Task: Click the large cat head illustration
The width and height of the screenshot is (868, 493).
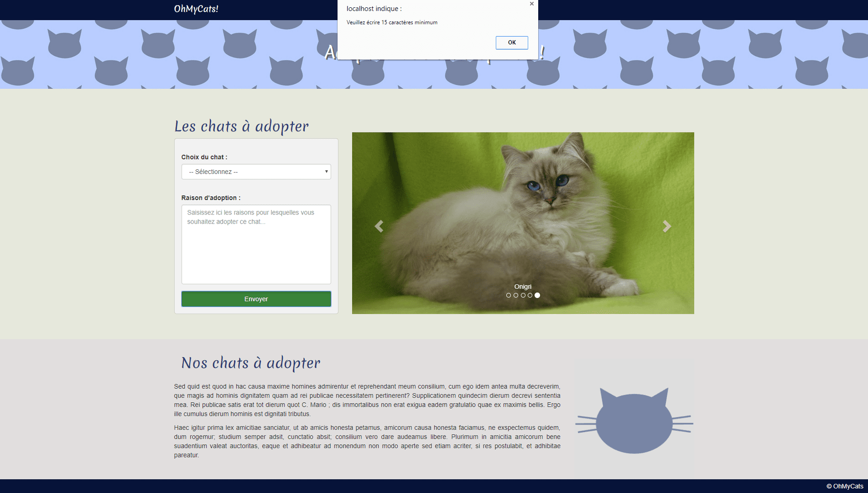Action: (x=634, y=420)
